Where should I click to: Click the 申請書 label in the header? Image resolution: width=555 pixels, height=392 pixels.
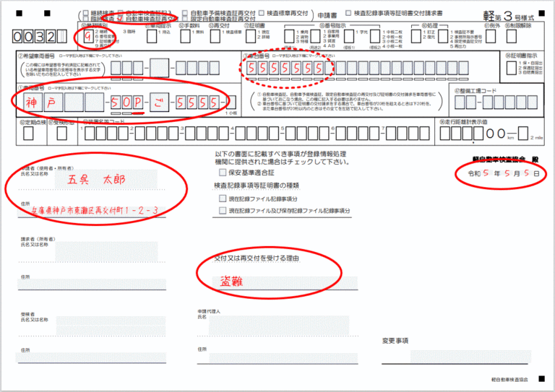[327, 15]
